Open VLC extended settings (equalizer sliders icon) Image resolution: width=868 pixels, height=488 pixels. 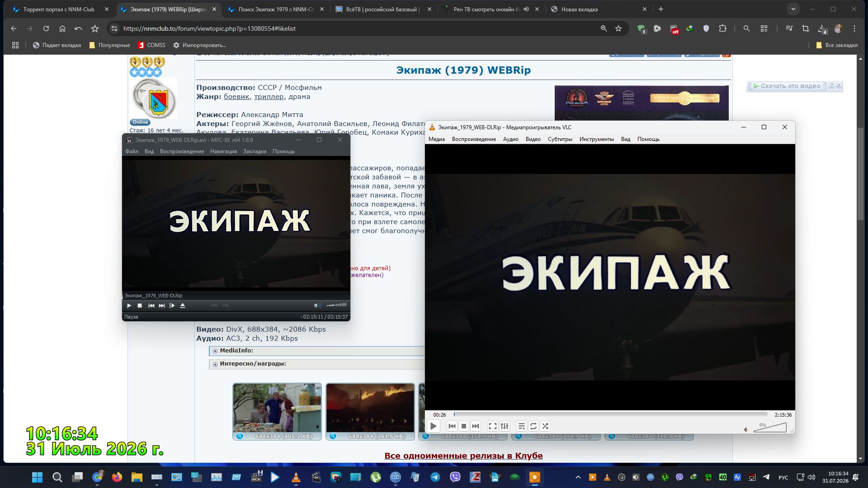tap(505, 426)
